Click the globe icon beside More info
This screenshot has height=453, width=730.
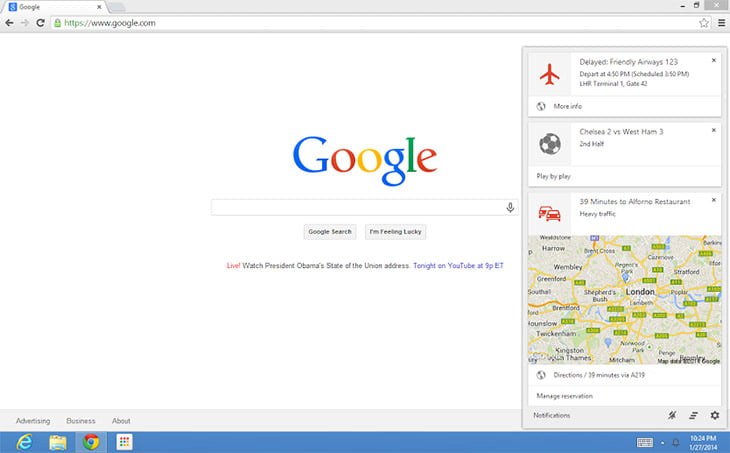pos(541,106)
